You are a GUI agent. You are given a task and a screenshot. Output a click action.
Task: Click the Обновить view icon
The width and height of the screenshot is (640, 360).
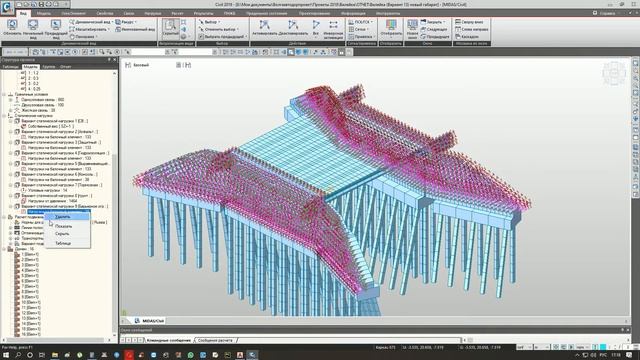click(12, 29)
